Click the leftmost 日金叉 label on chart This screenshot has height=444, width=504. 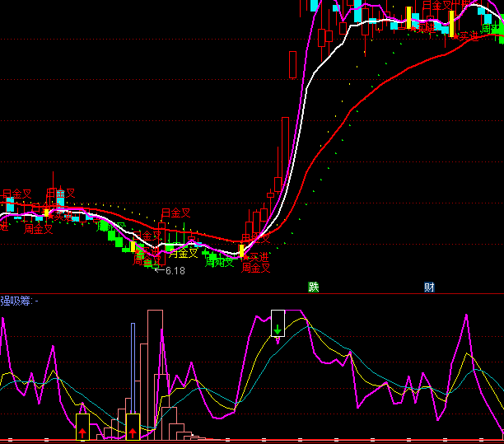tap(16, 194)
